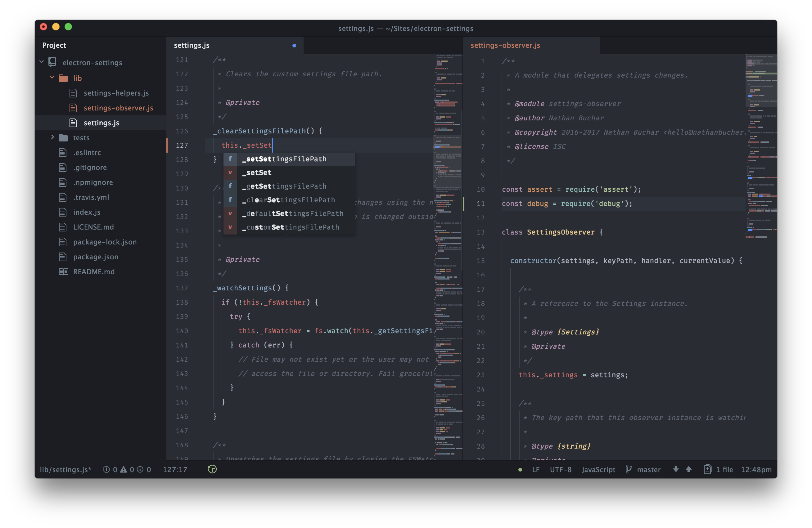Image resolution: width=812 pixels, height=528 pixels.
Task: Switch to the settings-observer.js tab
Action: [x=505, y=45]
